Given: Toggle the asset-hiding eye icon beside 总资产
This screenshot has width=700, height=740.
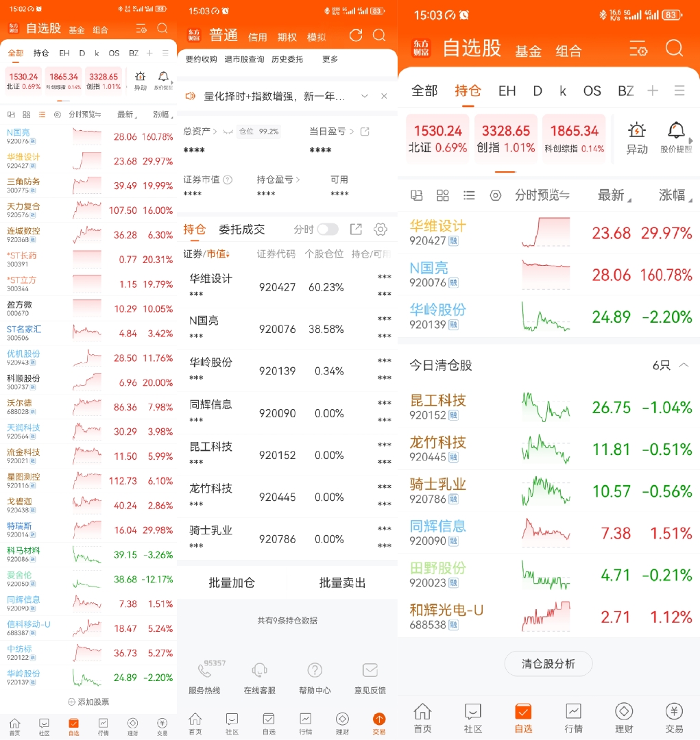Looking at the screenshot, I should [228, 132].
